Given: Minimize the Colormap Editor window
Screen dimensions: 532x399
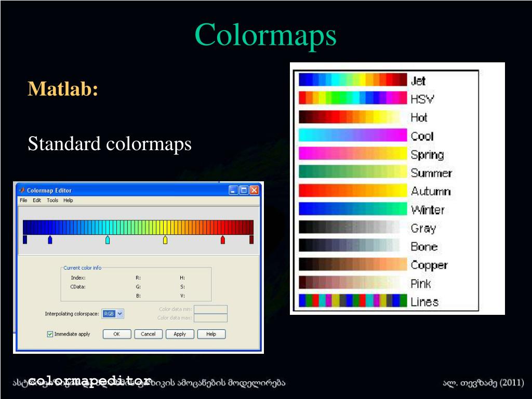Looking at the screenshot, I should (x=233, y=190).
